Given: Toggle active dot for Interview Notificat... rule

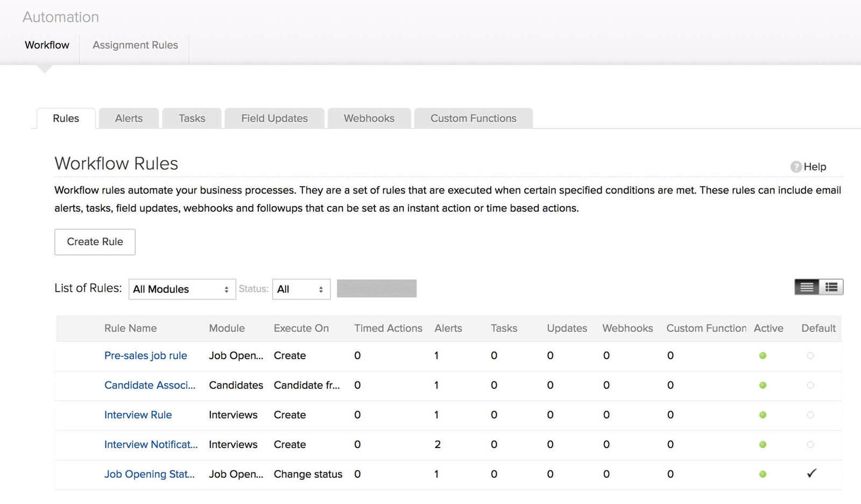Looking at the screenshot, I should pyautogui.click(x=763, y=444).
